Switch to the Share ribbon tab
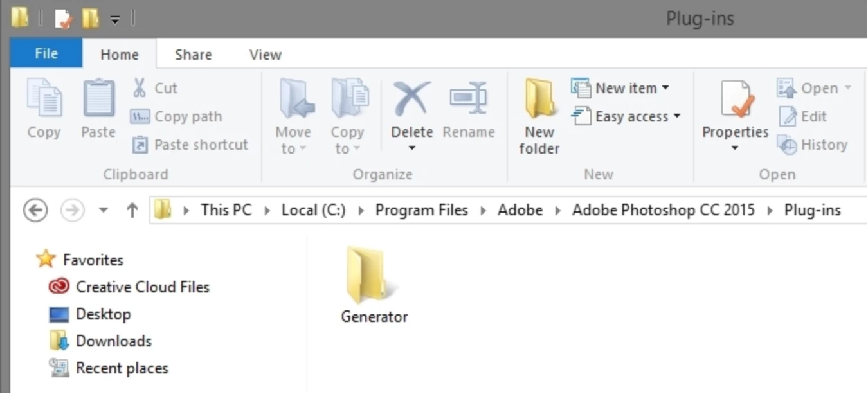The height and width of the screenshot is (401, 868). point(193,55)
